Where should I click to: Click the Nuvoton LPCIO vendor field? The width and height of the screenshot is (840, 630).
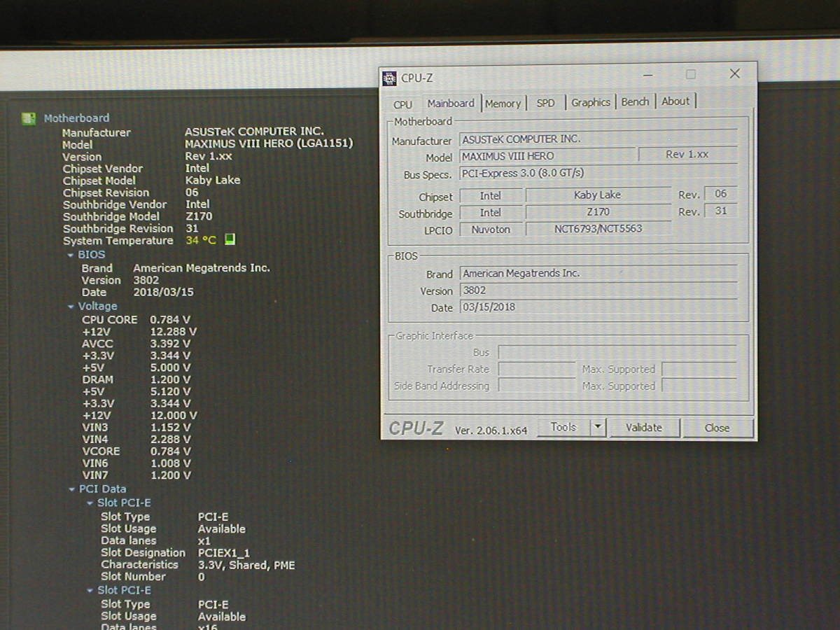[491, 229]
